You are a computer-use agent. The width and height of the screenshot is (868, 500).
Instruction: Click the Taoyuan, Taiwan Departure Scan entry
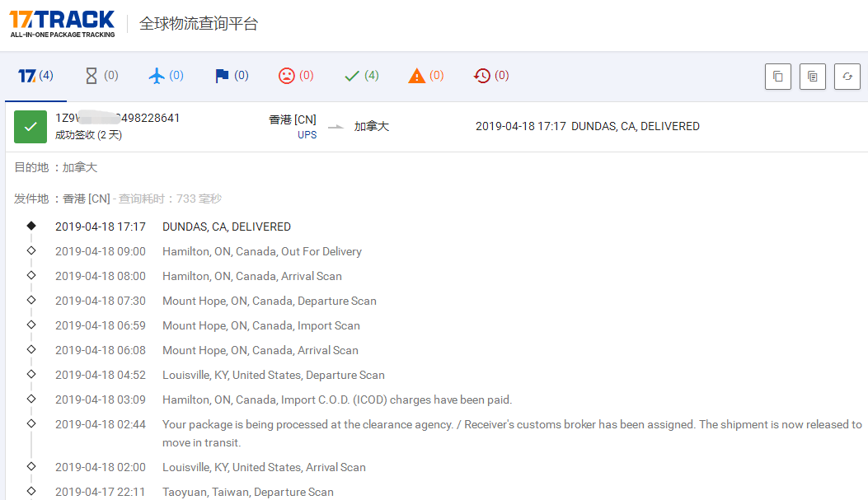(247, 492)
